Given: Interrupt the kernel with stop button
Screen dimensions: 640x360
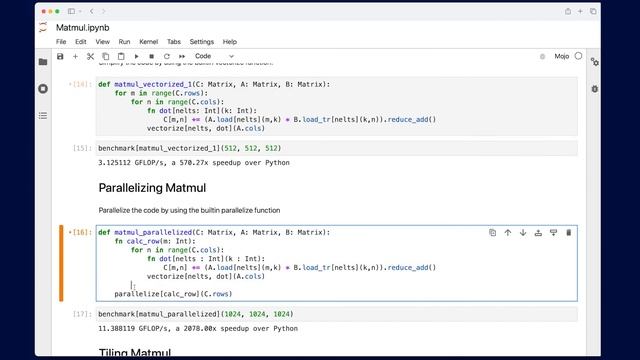Looking at the screenshot, I should 151,56.
